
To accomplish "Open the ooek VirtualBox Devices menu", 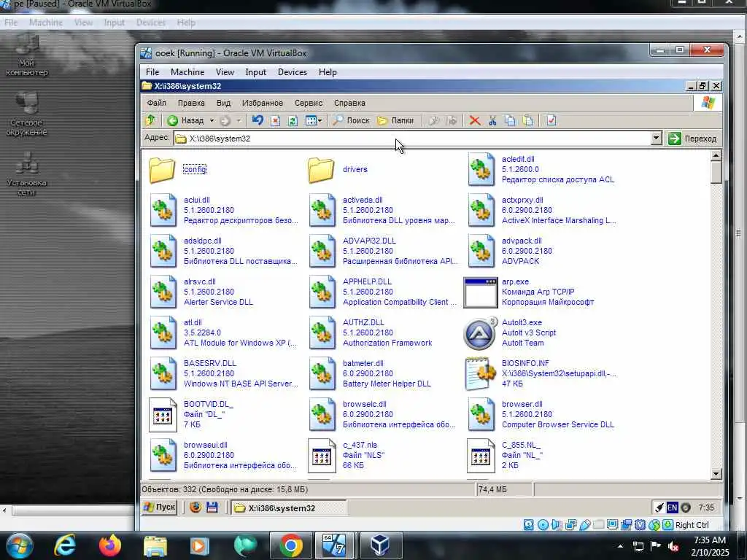I will click(292, 72).
